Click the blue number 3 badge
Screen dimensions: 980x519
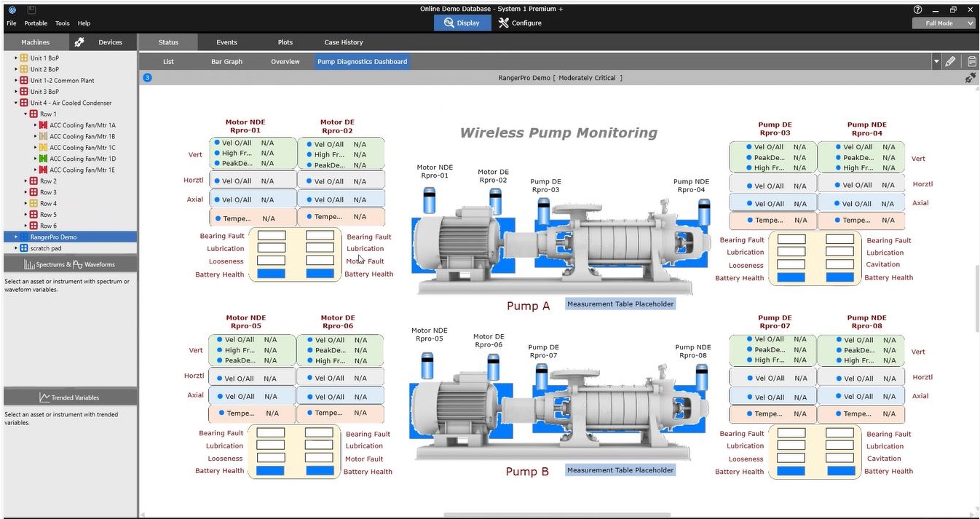coord(148,78)
